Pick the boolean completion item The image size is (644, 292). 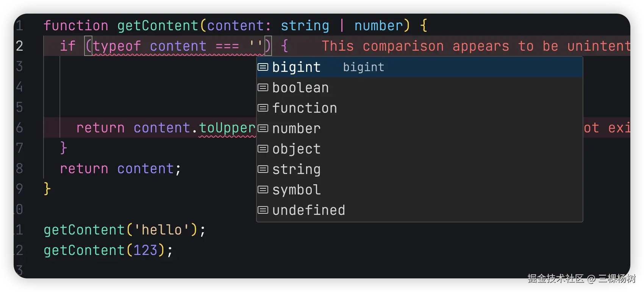click(300, 88)
